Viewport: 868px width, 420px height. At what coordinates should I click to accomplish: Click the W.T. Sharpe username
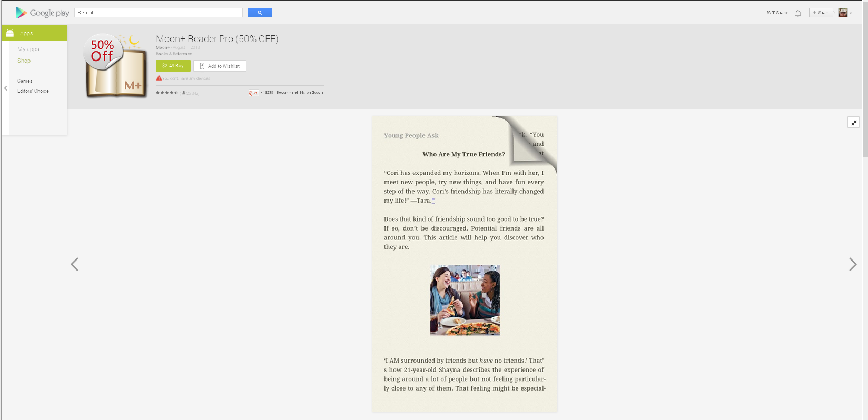point(778,13)
